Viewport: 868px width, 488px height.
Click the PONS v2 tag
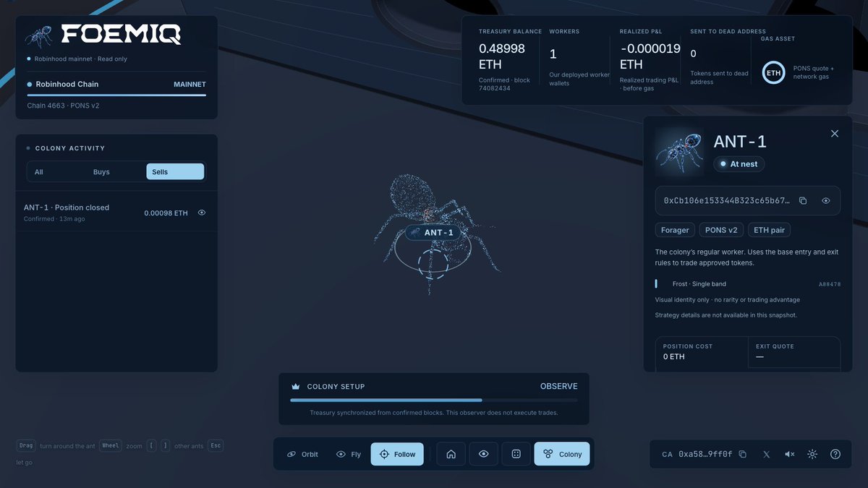[x=721, y=230]
